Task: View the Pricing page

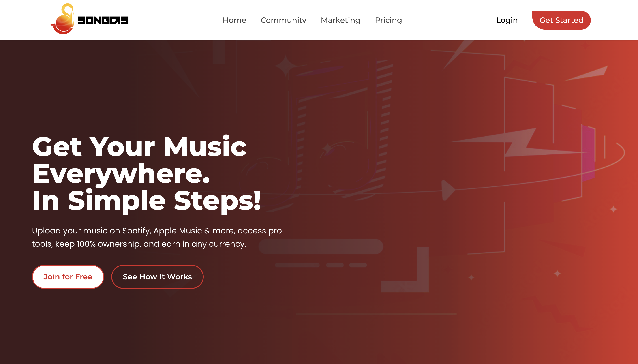Action: pos(388,20)
